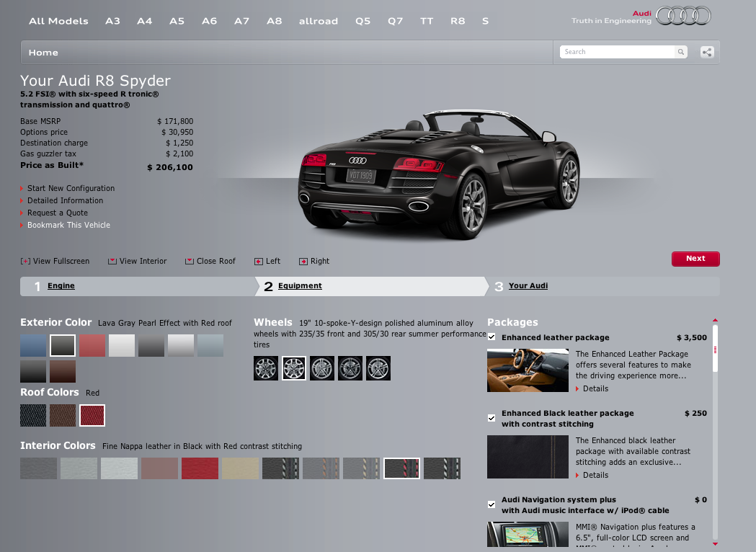This screenshot has width=756, height=552.
Task: Click the Packages scroll up arrow
Action: 715,320
